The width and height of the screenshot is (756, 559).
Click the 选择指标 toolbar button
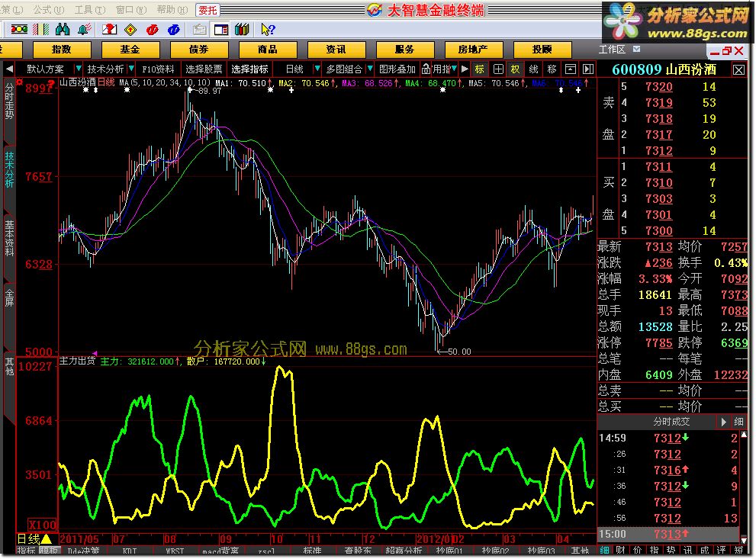tap(249, 69)
